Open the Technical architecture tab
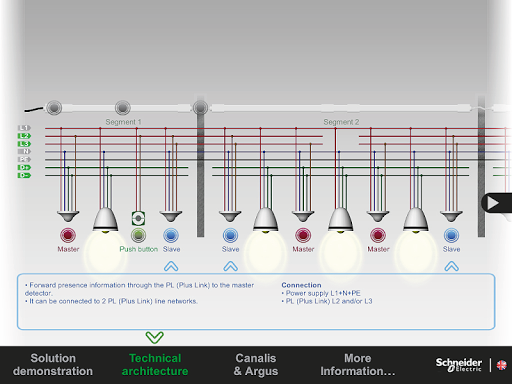Screen dimensions: 512x384 click(x=155, y=365)
